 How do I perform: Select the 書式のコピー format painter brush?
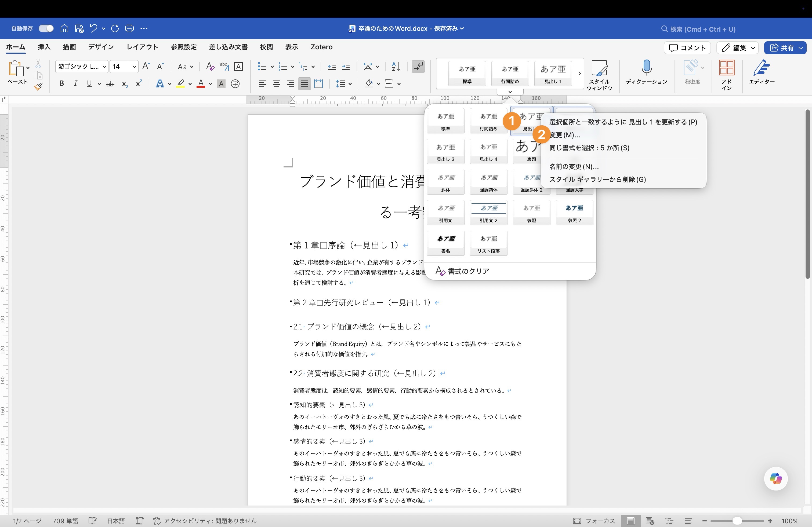pos(39,86)
